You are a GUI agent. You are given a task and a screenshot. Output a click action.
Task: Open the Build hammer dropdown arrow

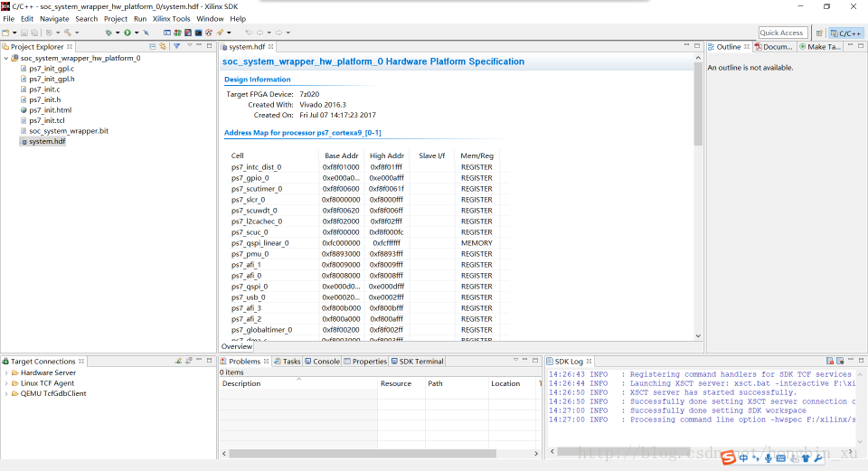pyautogui.click(x=77, y=33)
